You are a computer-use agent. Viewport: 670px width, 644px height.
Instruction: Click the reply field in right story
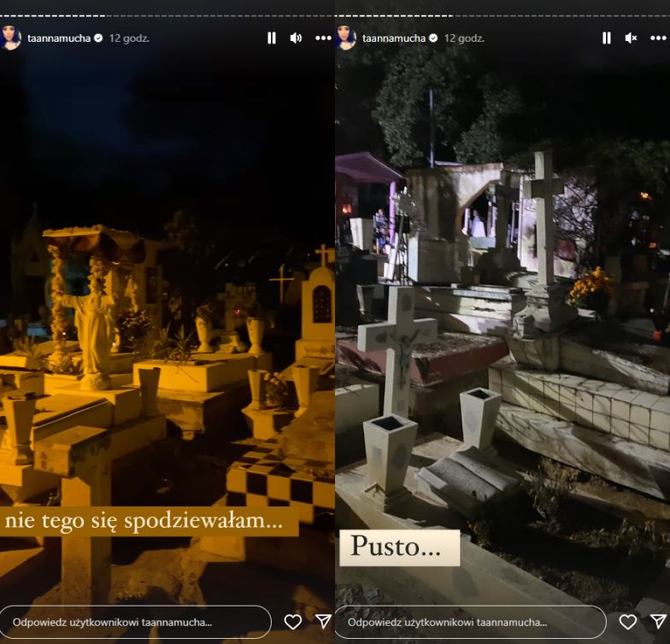click(x=470, y=622)
